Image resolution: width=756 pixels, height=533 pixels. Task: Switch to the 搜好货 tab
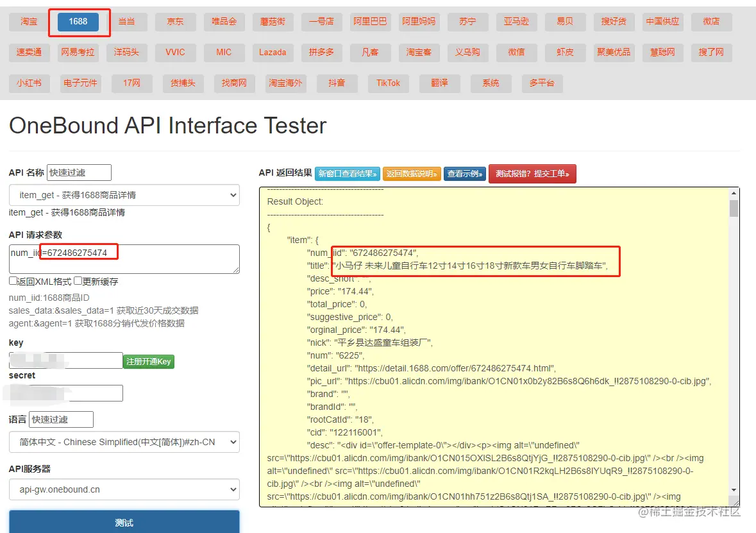coord(614,22)
